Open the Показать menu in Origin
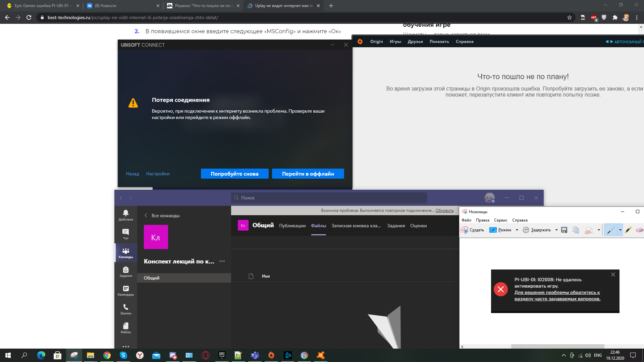The width and height of the screenshot is (644, 362). pyautogui.click(x=439, y=42)
